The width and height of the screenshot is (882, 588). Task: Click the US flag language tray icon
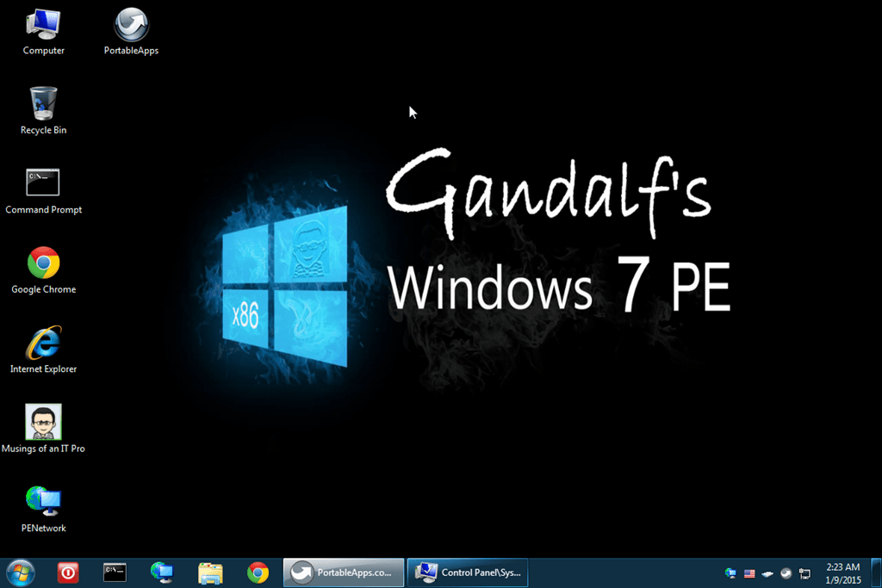[x=749, y=573]
